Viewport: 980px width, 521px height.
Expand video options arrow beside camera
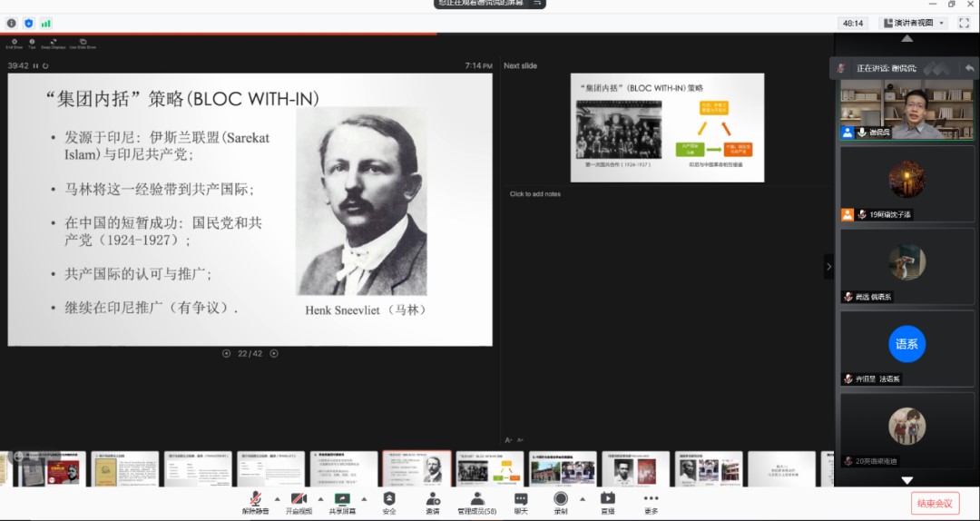coord(319,498)
